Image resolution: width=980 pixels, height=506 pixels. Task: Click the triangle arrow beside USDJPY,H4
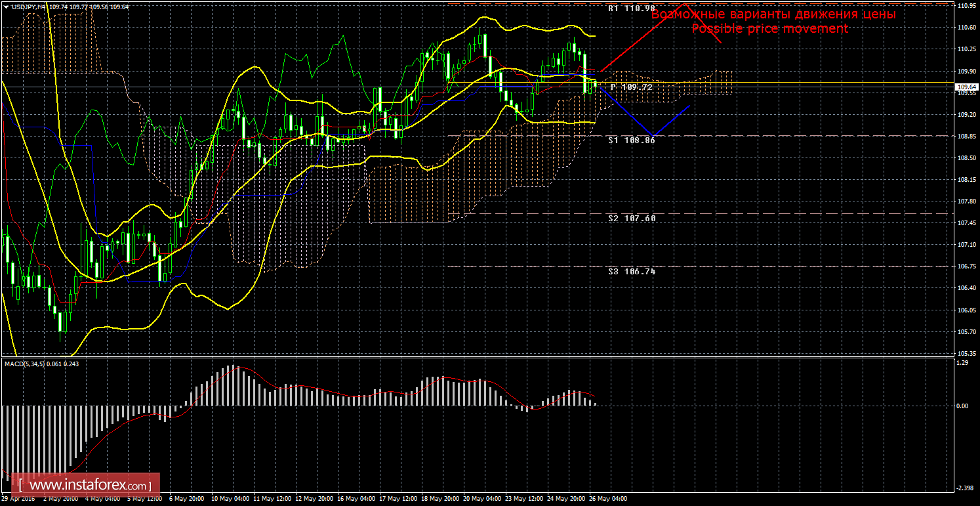(x=5, y=7)
